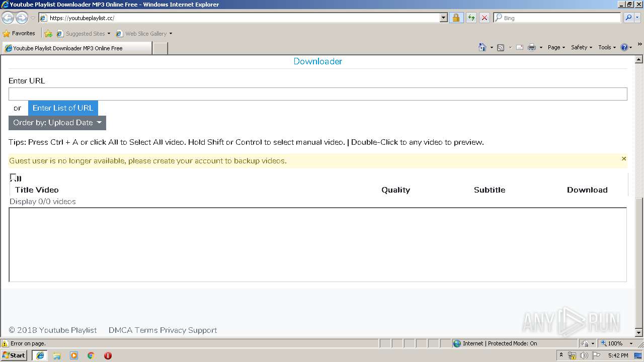644x362 pixels.
Task: Show hidden tray icons arrow
Action: tap(561, 355)
